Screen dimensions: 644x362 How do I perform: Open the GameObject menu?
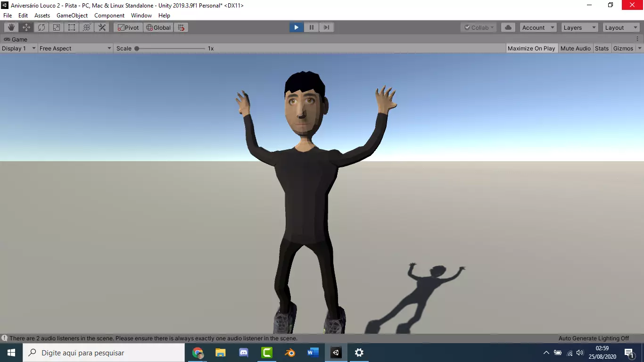[x=72, y=15]
